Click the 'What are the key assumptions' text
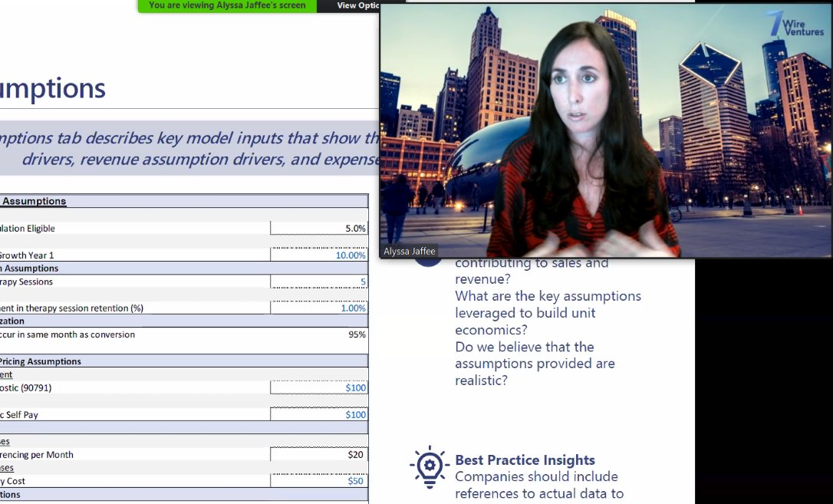 click(548, 296)
